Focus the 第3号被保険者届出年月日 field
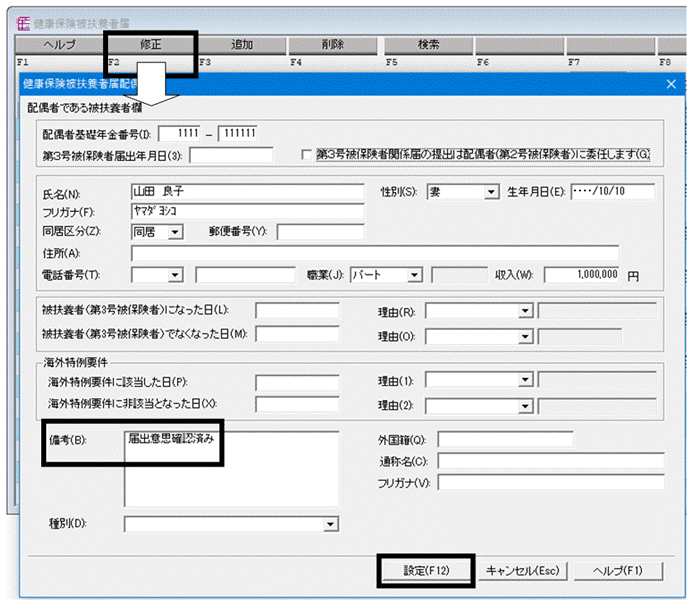The height and width of the screenshot is (602, 688). pyautogui.click(x=231, y=155)
